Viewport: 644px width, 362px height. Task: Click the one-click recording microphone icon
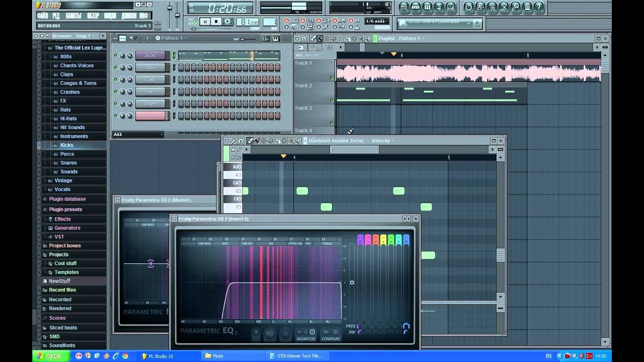click(516, 7)
